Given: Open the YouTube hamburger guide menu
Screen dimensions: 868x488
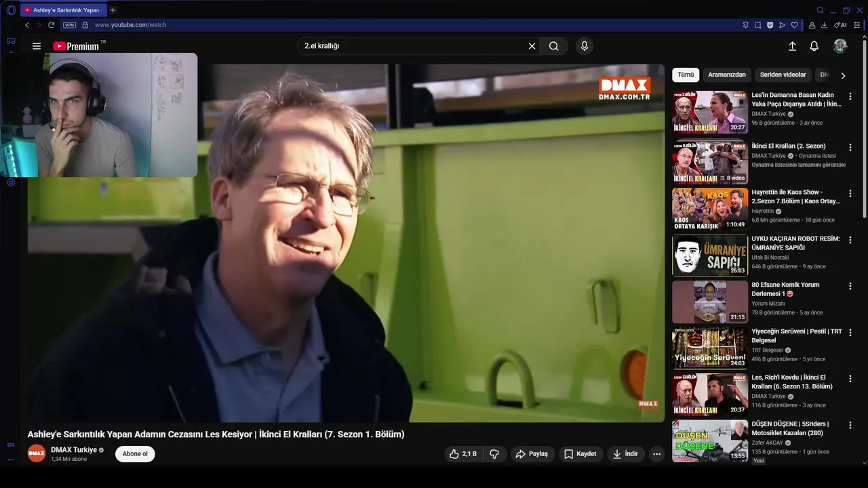Looking at the screenshot, I should click(37, 46).
